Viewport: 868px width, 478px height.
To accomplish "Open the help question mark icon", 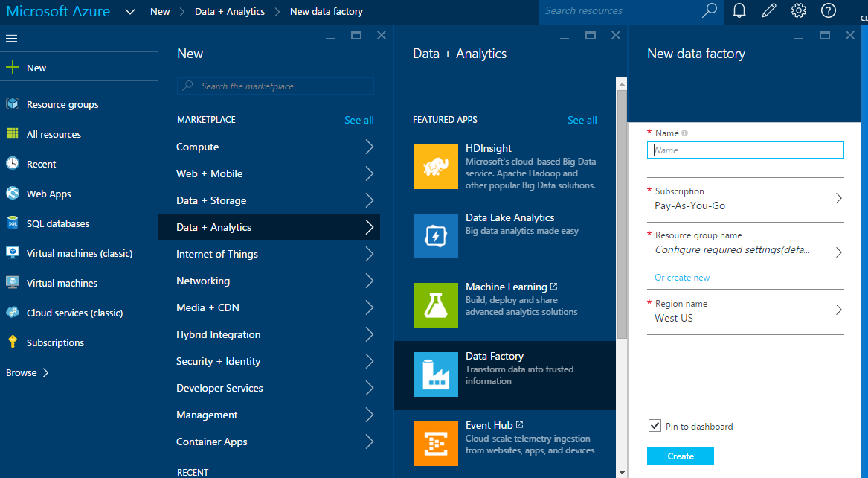I will coord(828,10).
